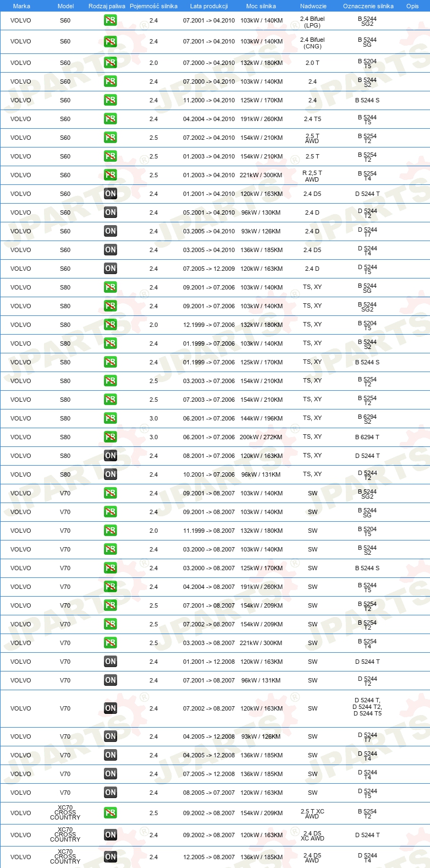Click the '11.2000 -> 04.2010' production years cell
The image size is (430, 868).
209,100
